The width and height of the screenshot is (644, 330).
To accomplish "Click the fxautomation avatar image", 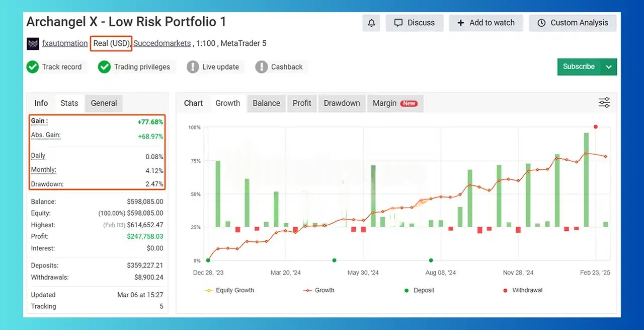I will pos(33,44).
